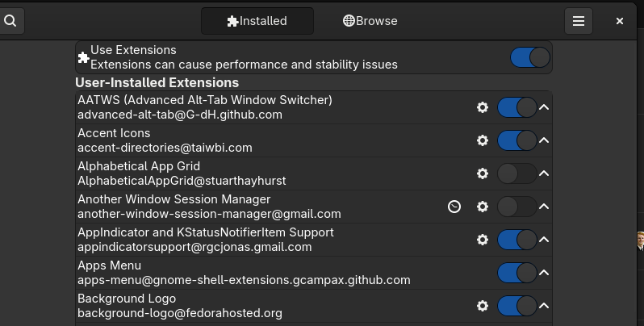This screenshot has height=326, width=644.
Task: Open settings gear for AATWS extension
Action: point(483,107)
